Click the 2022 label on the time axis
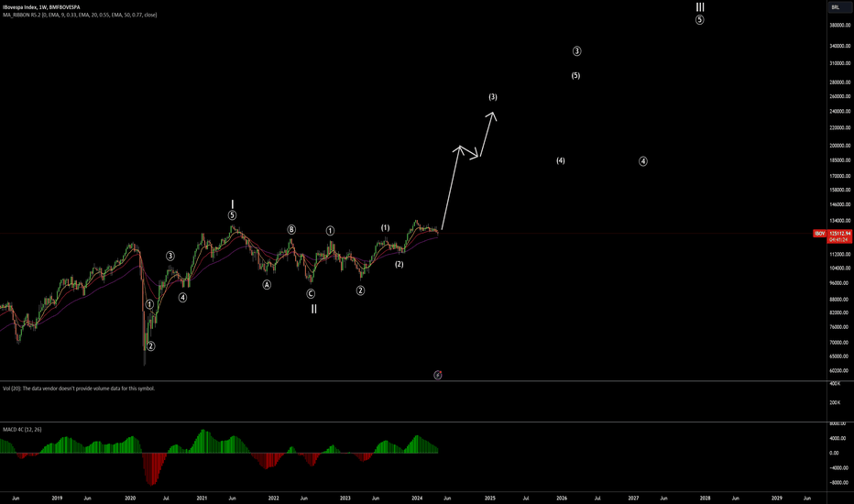854x504 pixels. tap(273, 498)
